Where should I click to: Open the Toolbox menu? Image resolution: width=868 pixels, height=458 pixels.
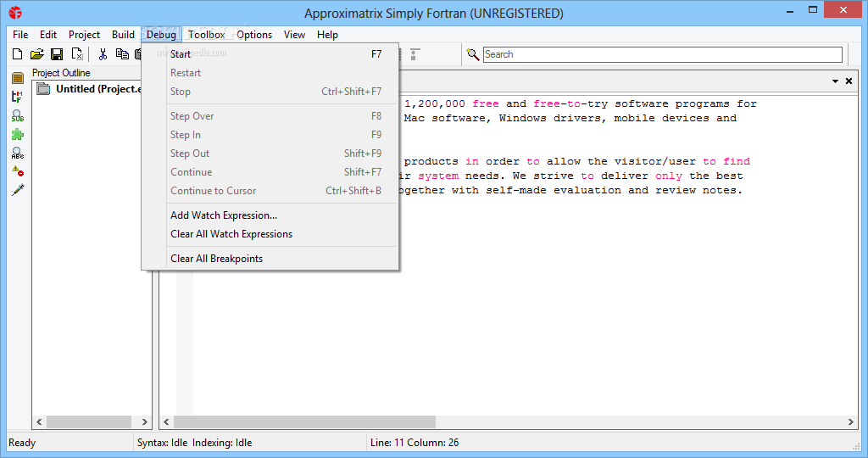point(207,34)
